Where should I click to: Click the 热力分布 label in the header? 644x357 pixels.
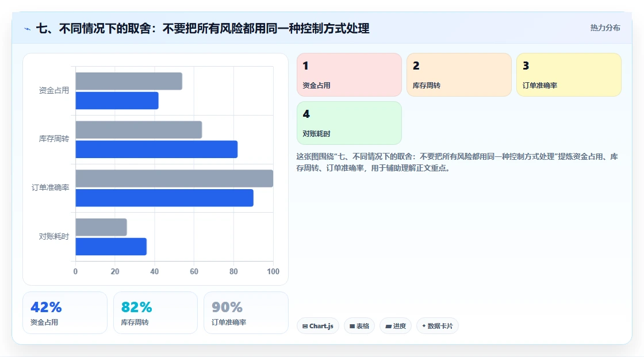pyautogui.click(x=605, y=28)
